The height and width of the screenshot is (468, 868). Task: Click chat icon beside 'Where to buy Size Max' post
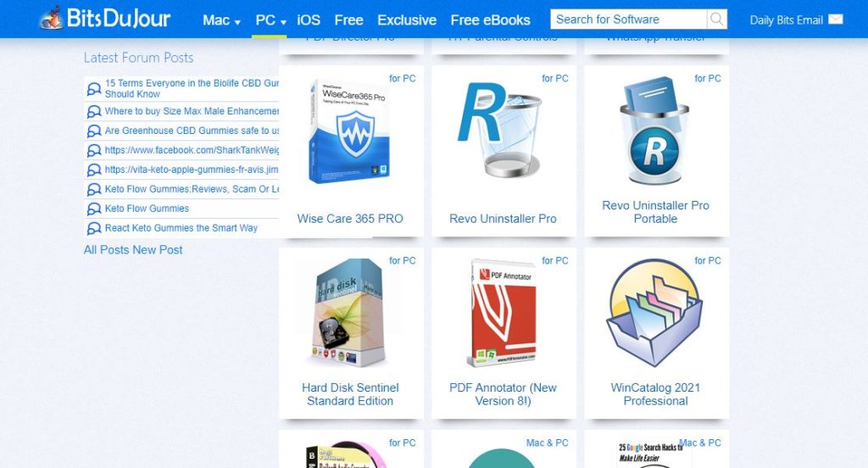(x=94, y=111)
